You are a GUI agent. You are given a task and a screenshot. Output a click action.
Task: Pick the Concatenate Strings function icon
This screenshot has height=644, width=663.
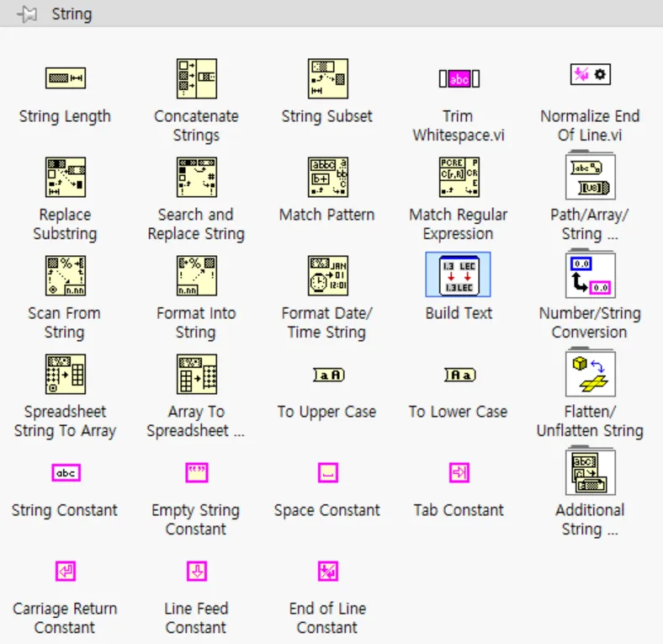[x=197, y=78]
